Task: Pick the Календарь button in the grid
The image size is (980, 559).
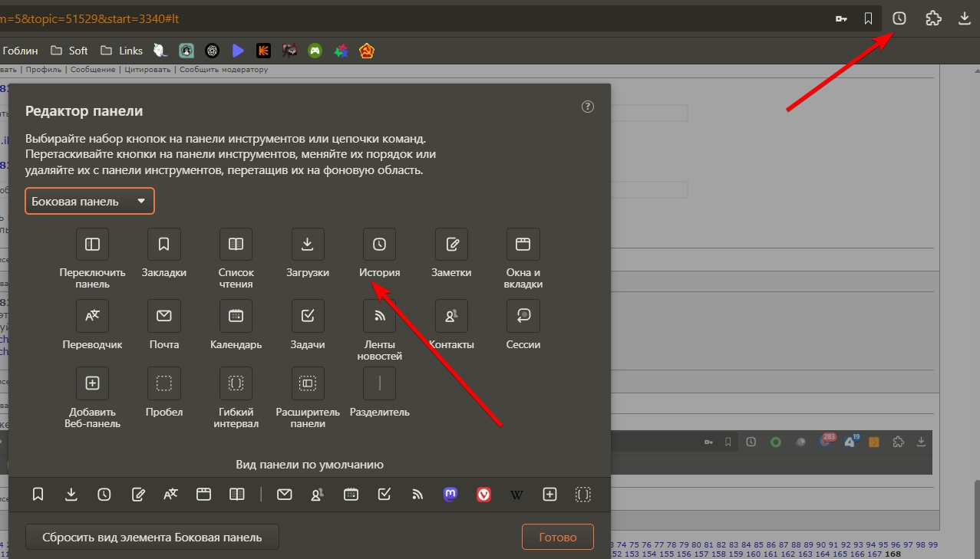Action: pyautogui.click(x=236, y=316)
